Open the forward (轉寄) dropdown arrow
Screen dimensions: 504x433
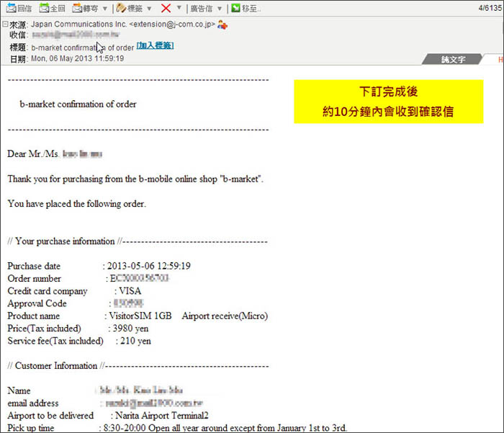pyautogui.click(x=105, y=9)
